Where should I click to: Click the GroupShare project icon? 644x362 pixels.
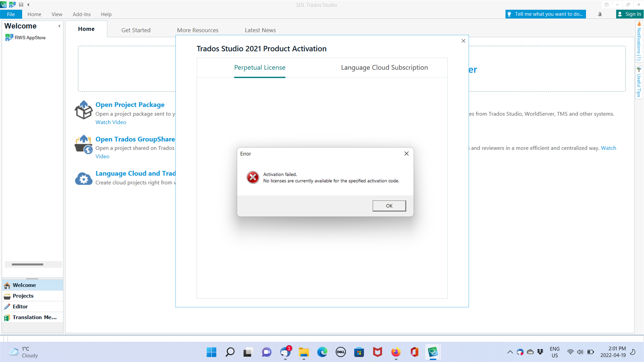point(83,144)
